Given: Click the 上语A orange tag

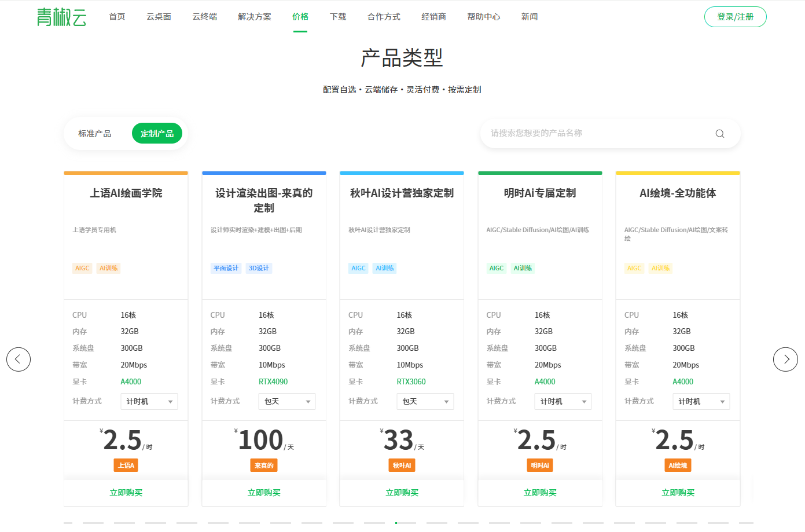Looking at the screenshot, I should pos(126,465).
